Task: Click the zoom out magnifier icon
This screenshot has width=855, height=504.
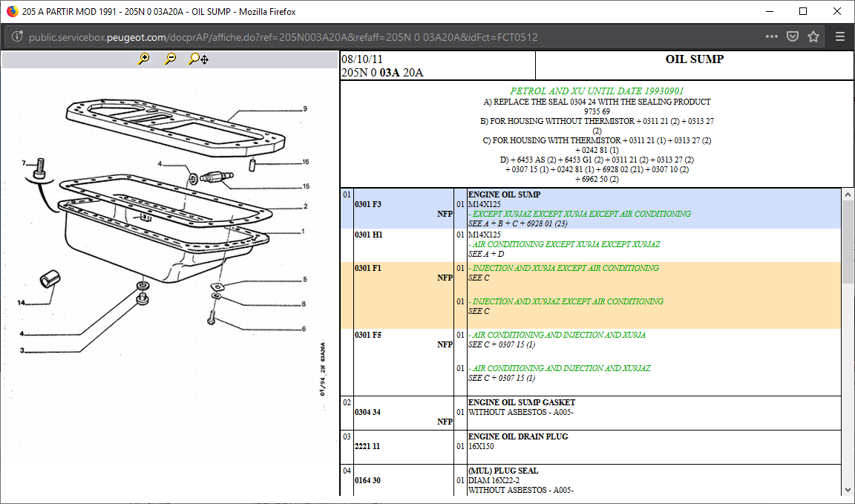Action: tap(171, 59)
